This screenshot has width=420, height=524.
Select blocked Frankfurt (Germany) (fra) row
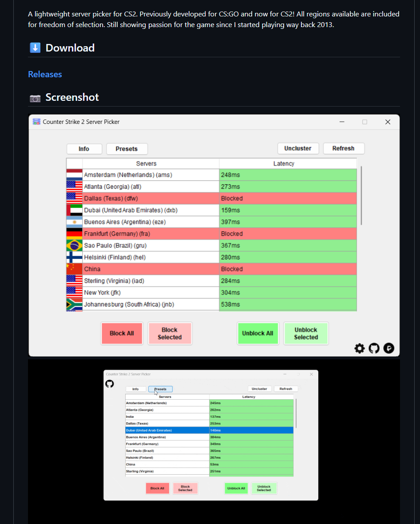tap(211, 234)
